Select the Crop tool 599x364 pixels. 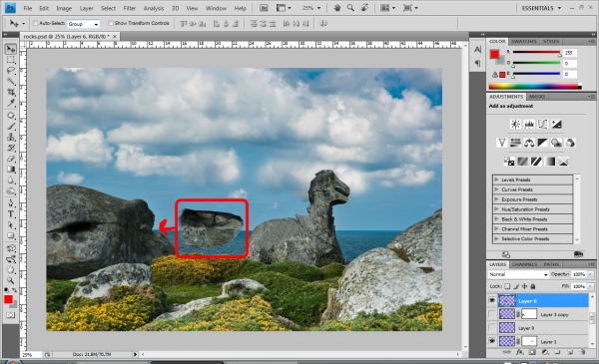(11, 92)
